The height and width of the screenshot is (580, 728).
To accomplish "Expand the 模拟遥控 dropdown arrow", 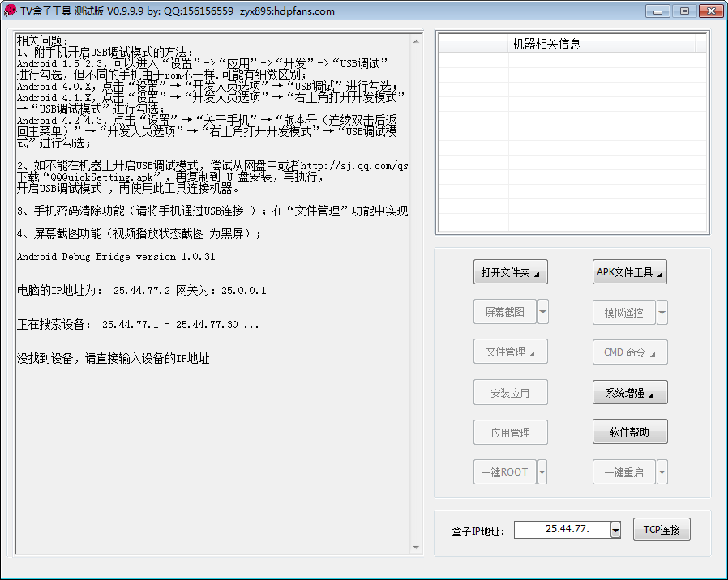I will (x=661, y=312).
